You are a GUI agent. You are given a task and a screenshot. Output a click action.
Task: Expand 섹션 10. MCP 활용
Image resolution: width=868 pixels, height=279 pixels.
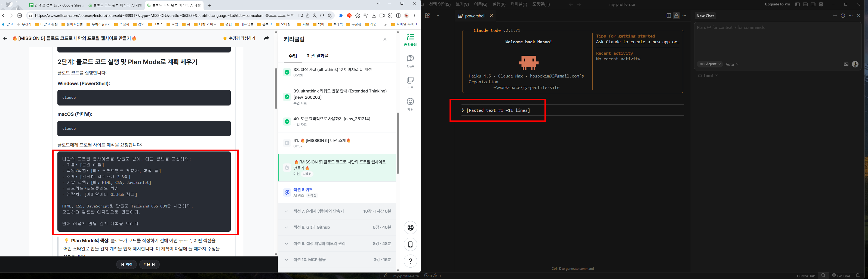pyautogui.click(x=337, y=260)
